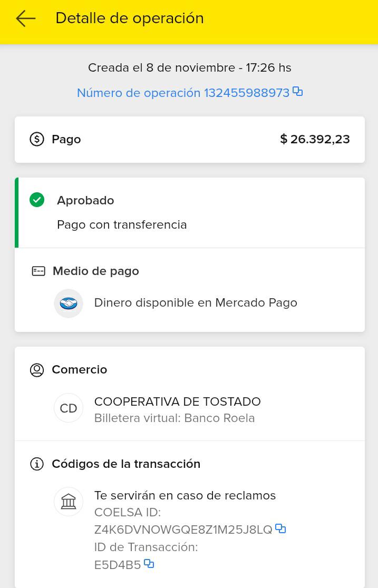The image size is (378, 588).
Task: Select COOPERATIVA DE TOSTADO merchant name
Action: tap(177, 401)
